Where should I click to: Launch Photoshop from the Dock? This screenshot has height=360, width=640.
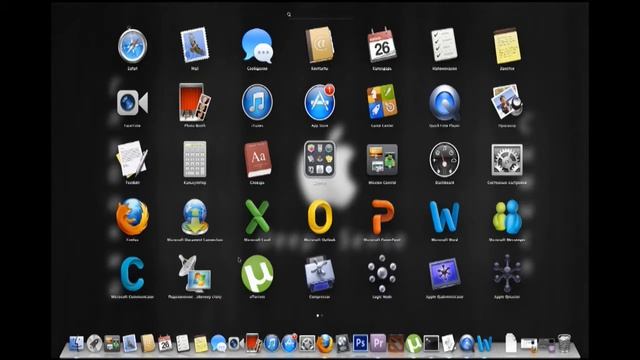(x=360, y=343)
